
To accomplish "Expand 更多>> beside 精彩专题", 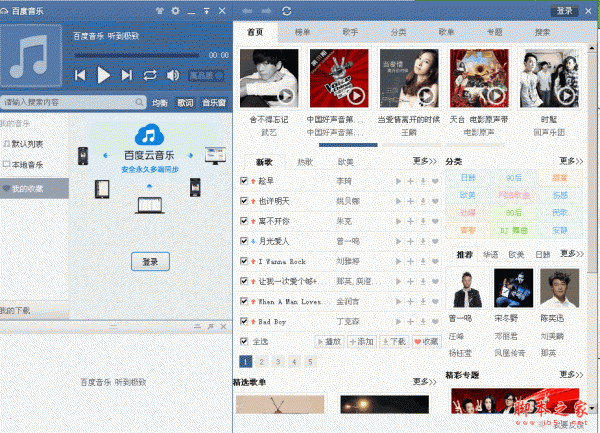I will coord(571,374).
